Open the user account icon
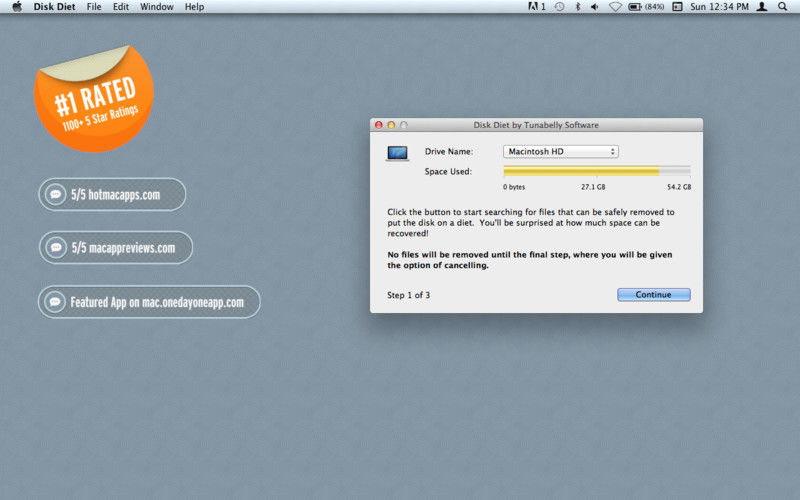This screenshot has width=800, height=500. pos(762,7)
